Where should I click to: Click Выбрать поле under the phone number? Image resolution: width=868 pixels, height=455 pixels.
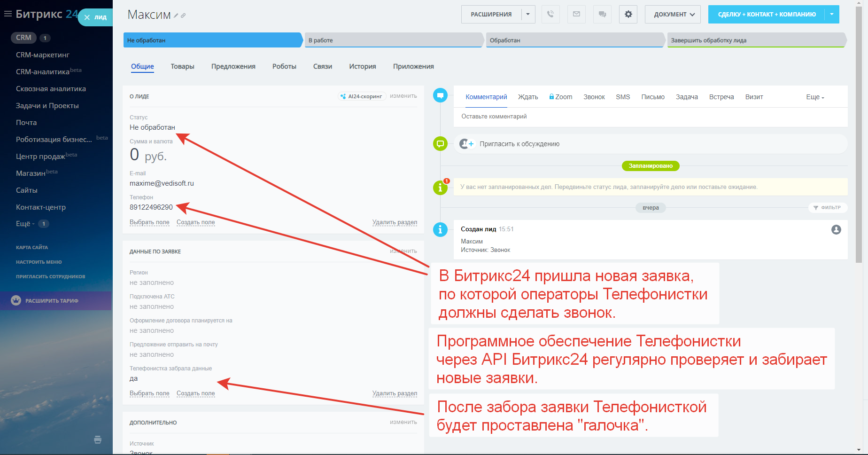149,222
